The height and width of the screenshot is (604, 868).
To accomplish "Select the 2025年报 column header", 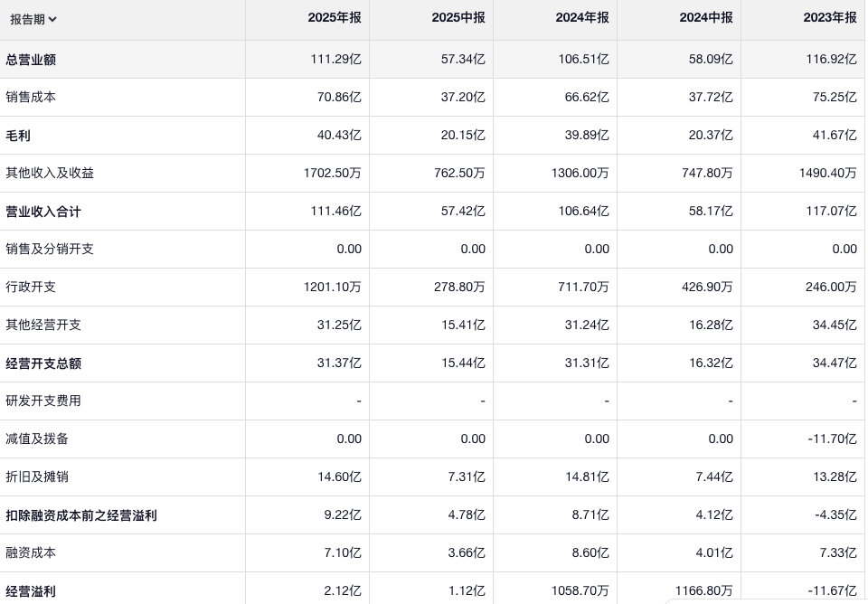I will pyautogui.click(x=334, y=18).
